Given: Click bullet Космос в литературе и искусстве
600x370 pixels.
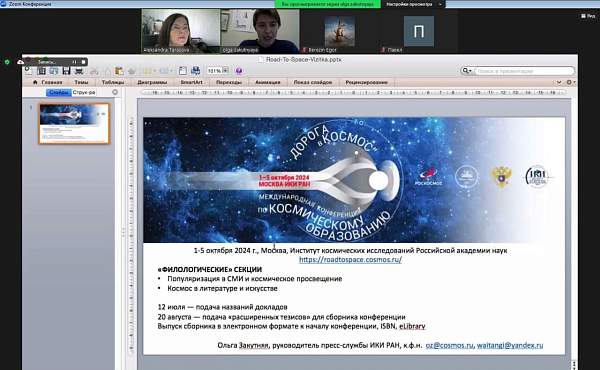Looking at the screenshot, I should (x=222, y=288).
